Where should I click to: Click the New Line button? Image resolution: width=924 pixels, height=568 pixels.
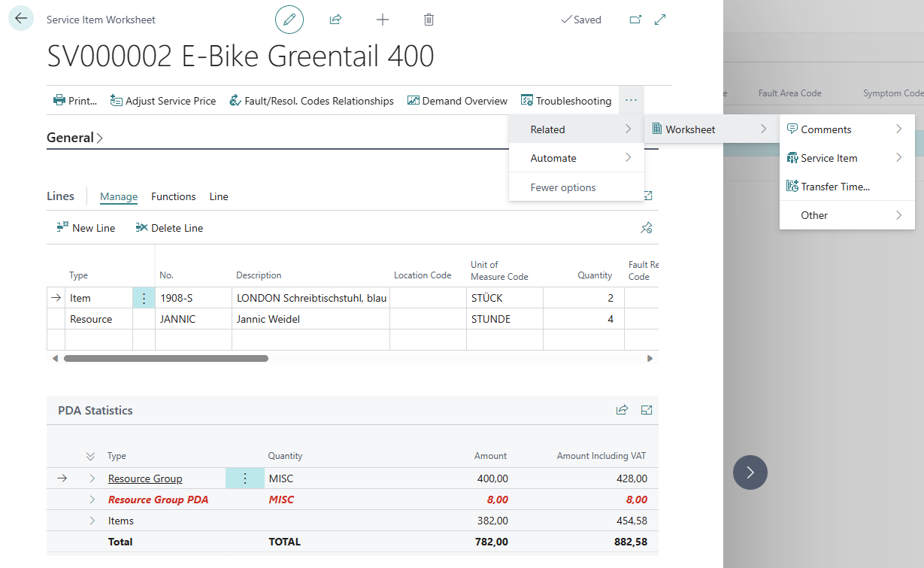(x=86, y=228)
